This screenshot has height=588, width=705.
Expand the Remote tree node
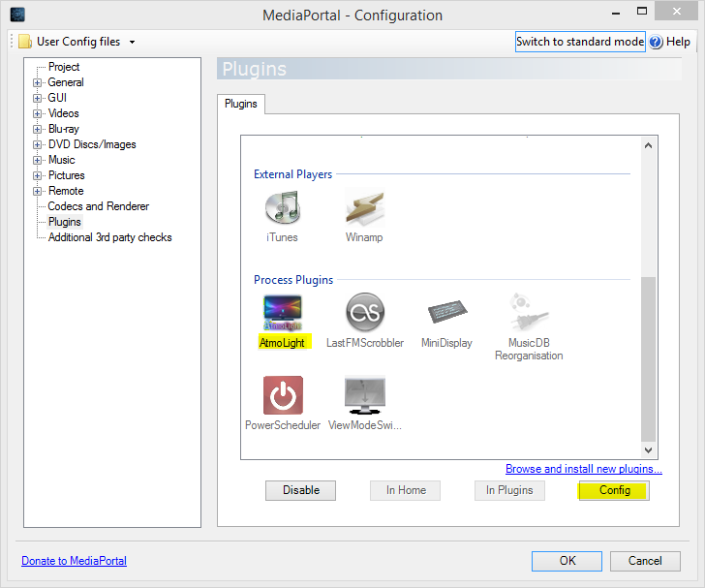point(38,191)
